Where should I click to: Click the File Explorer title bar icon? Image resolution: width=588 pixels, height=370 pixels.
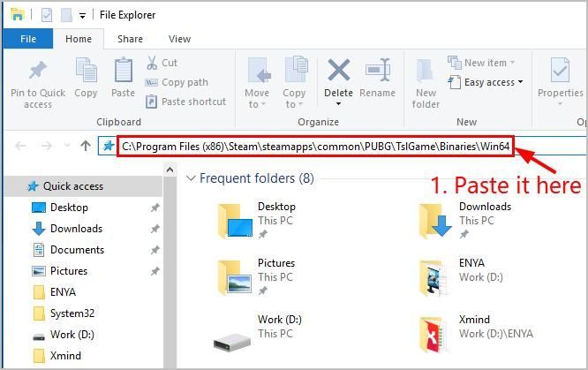(x=18, y=15)
